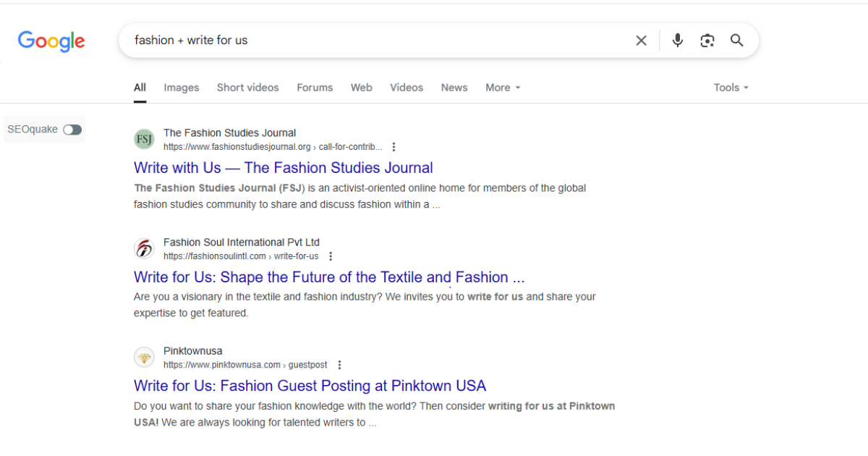Open three-dot menu for pinktownusa.com result
This screenshot has height=456, width=868.
click(x=339, y=365)
